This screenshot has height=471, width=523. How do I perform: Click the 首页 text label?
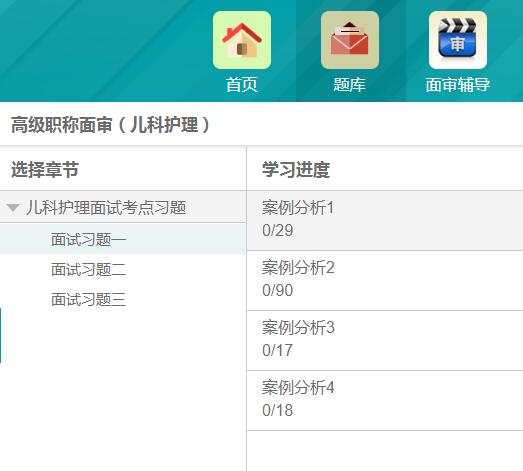242,85
